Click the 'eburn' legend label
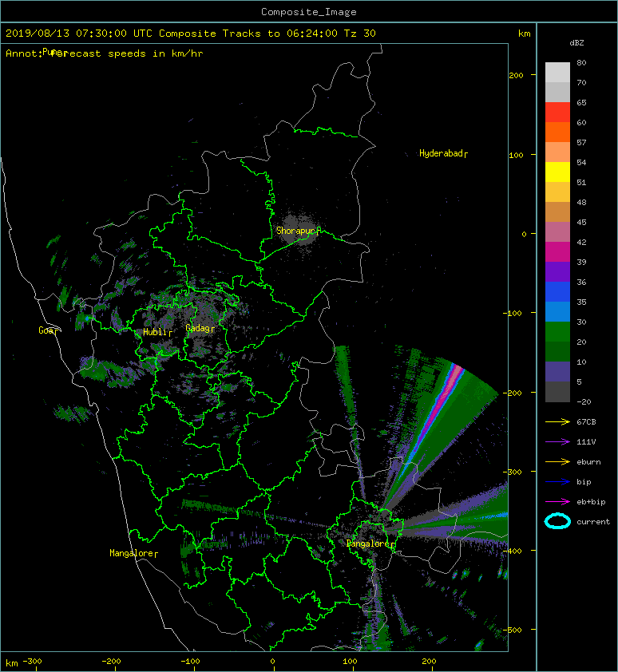The height and width of the screenshot is (672, 618). (x=588, y=461)
